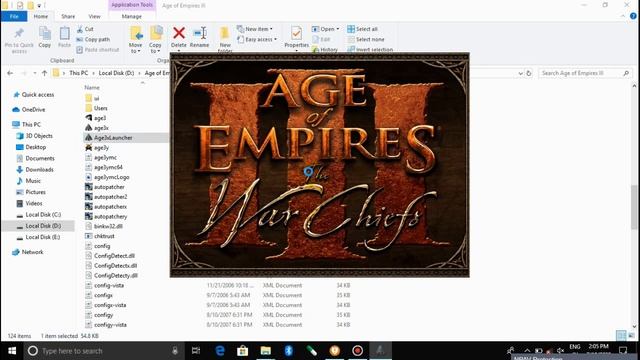Click the red record taskbar icon
The image size is (640, 360).
click(358, 351)
